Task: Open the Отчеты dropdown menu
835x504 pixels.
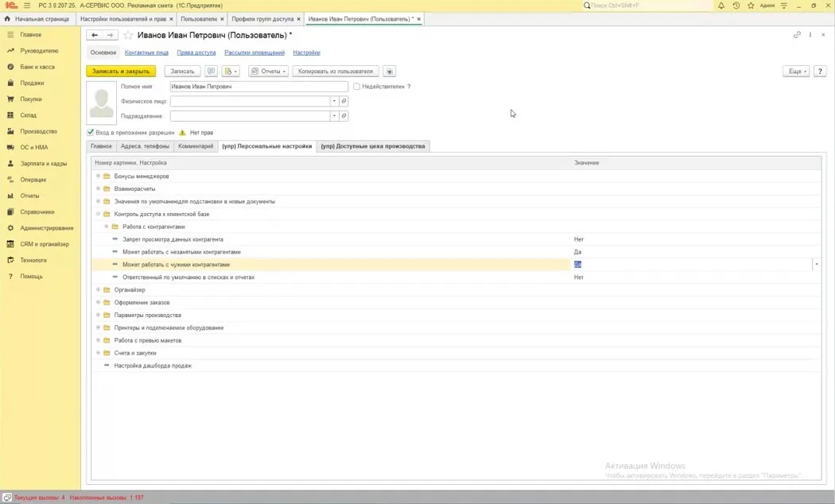Action: tap(269, 72)
